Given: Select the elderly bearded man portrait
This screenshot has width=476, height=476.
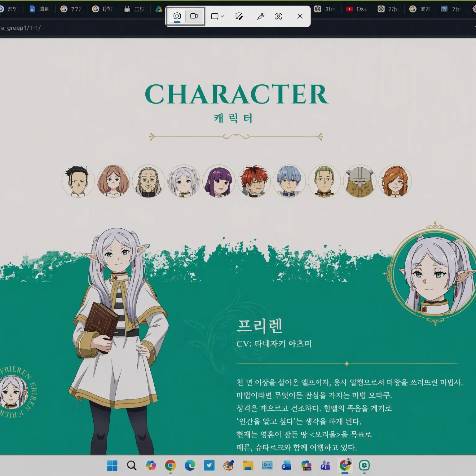Looking at the screenshot, I should 148,181.
